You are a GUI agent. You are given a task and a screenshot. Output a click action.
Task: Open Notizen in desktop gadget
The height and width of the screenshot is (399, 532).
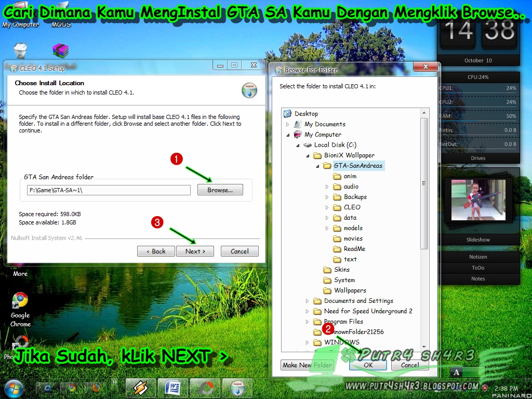pyautogui.click(x=478, y=257)
